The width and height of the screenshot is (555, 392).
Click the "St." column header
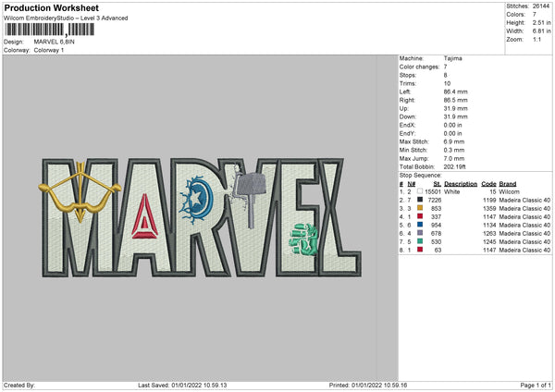tap(438, 184)
